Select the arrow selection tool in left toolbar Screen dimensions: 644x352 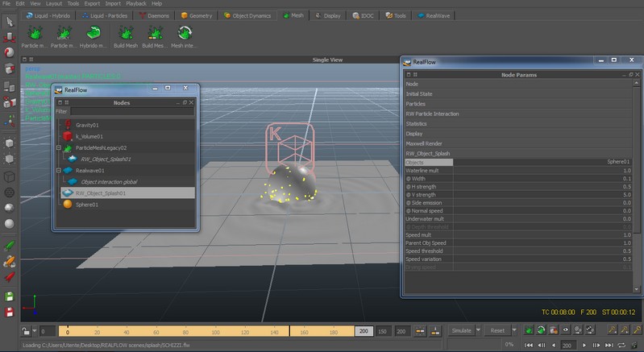(9, 21)
